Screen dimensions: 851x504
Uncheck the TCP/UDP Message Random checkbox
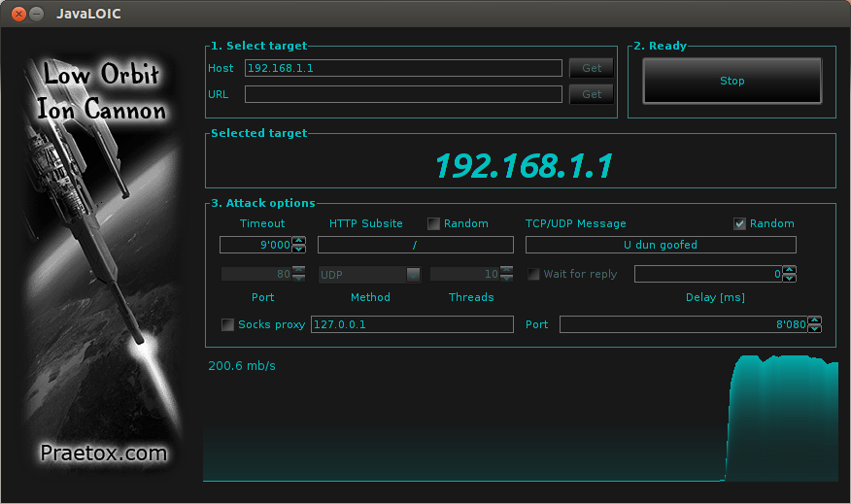pyautogui.click(x=739, y=223)
